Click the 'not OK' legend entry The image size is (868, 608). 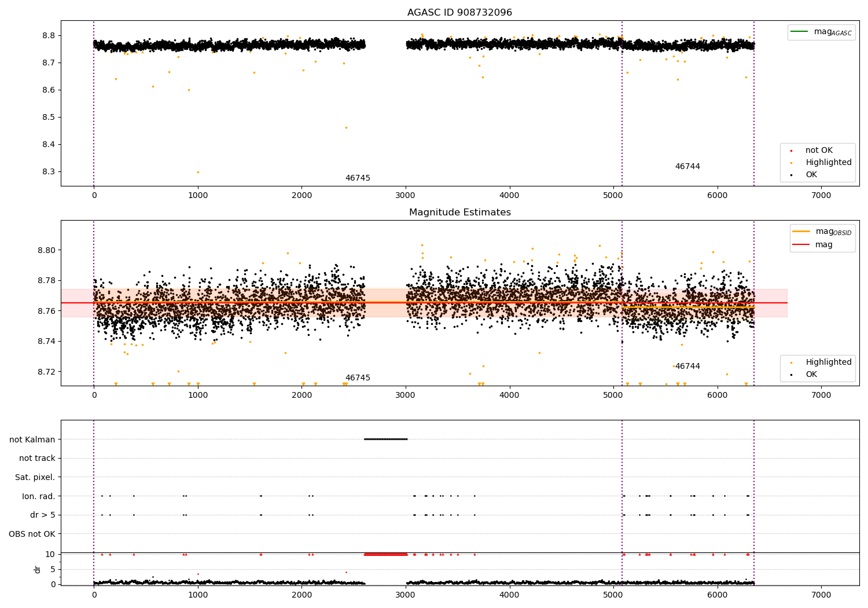coord(819,151)
